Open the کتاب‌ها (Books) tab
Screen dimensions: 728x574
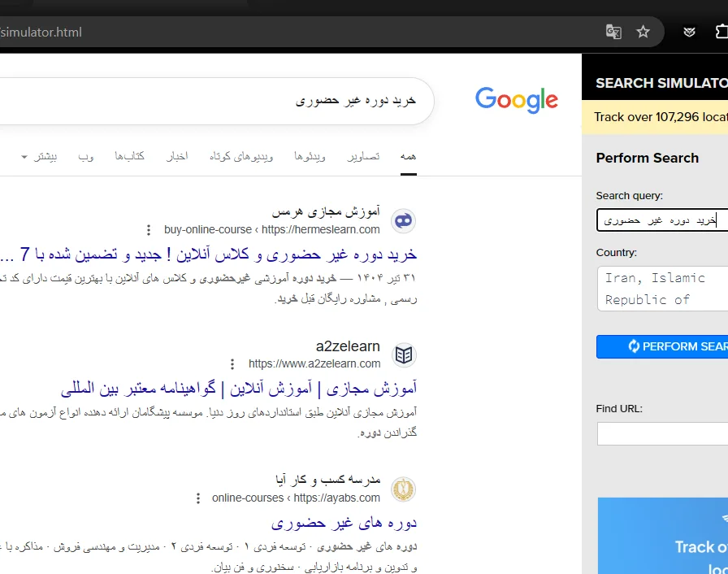(x=129, y=156)
